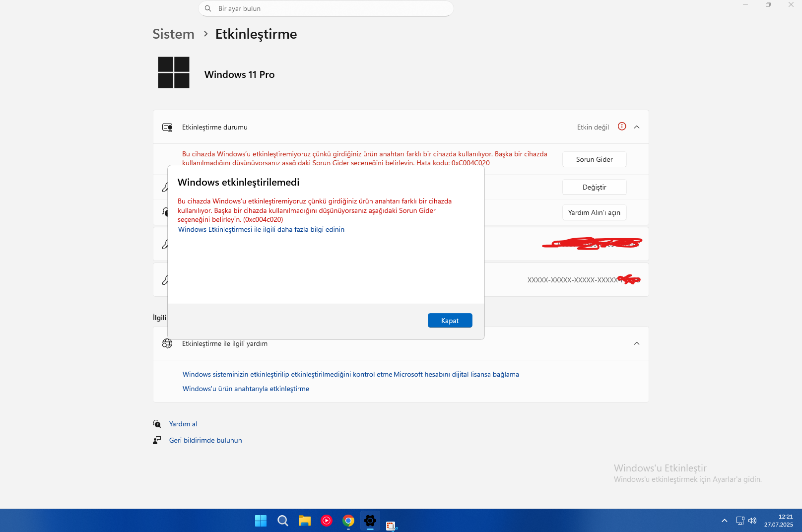This screenshot has width=802, height=532.
Task: Go back to the Sistem breadcrumb
Action: pos(173,34)
